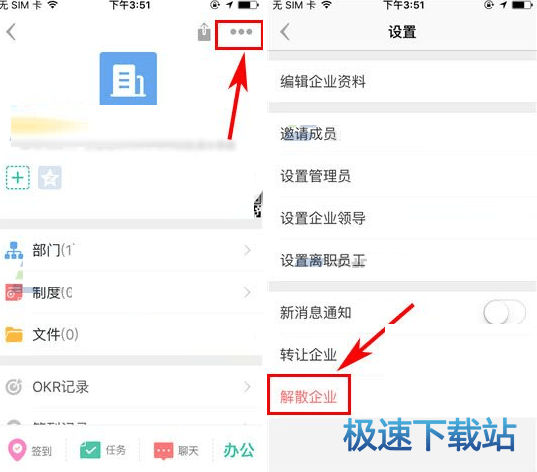Tap the 设置 page title

[x=402, y=32]
